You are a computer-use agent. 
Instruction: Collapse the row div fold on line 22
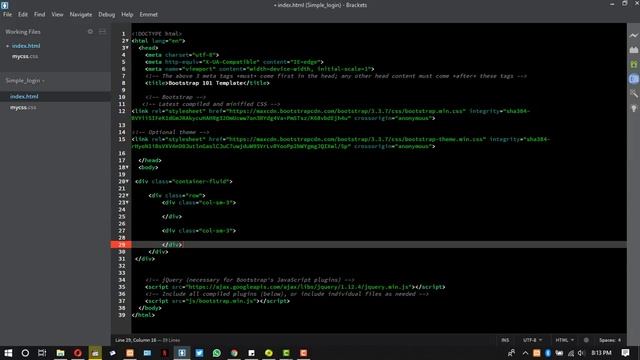pyautogui.click(x=127, y=196)
